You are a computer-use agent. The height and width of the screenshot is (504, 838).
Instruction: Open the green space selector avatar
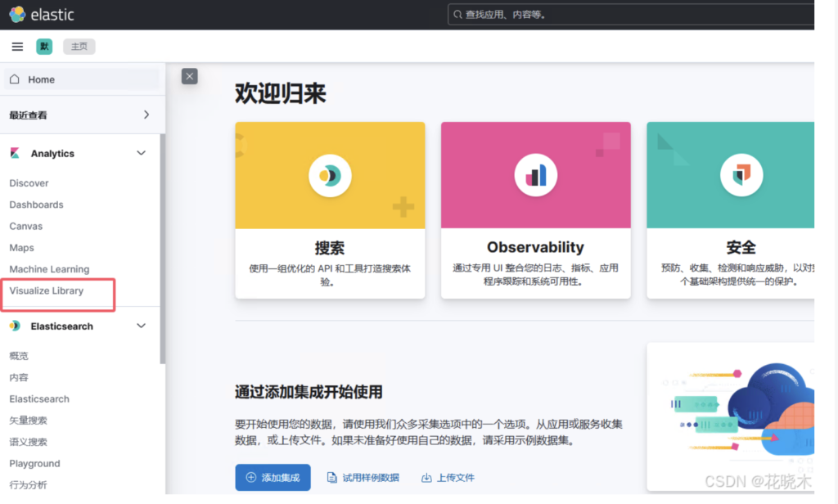coord(44,47)
